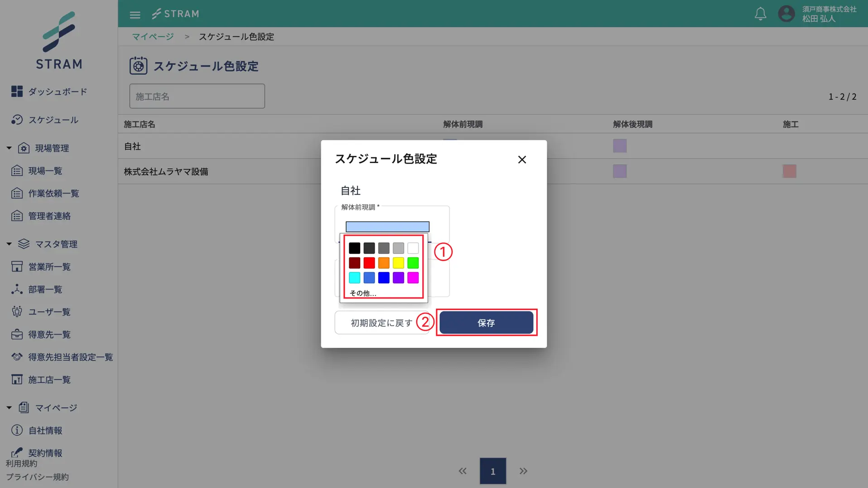Select the red swatch in the color picker

[x=369, y=263]
